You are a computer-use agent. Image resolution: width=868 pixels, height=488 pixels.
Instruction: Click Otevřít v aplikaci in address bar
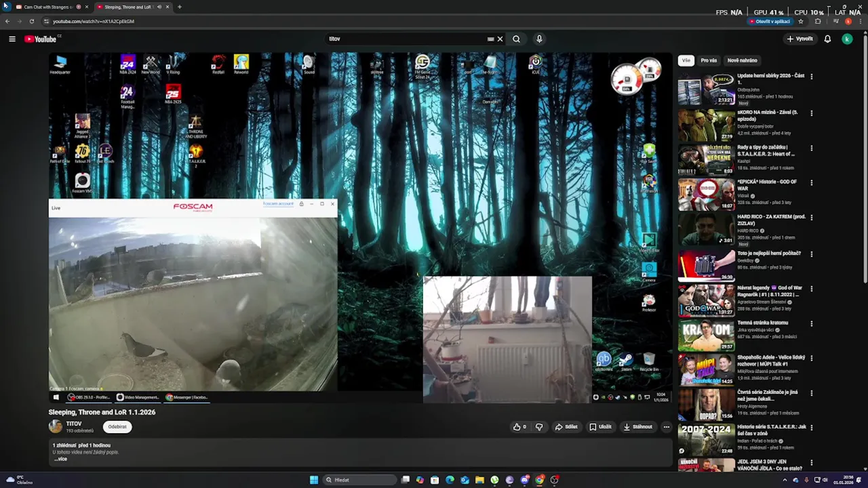770,21
